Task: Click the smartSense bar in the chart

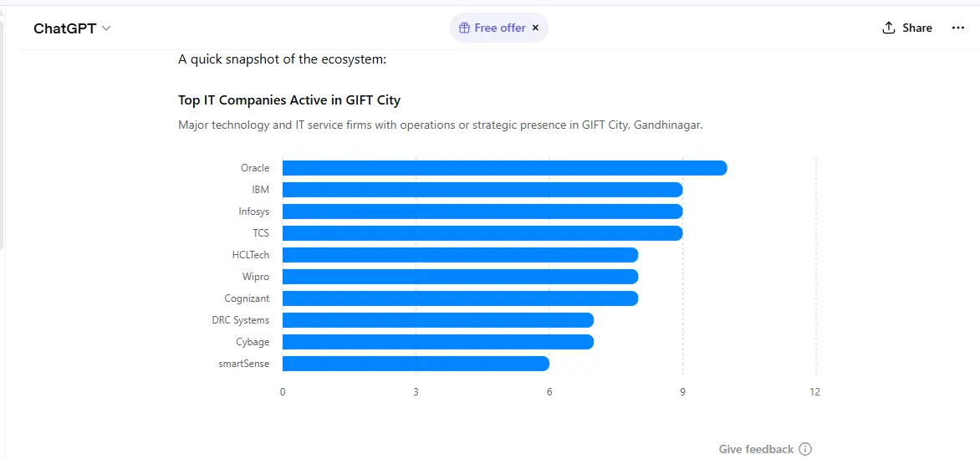Action: (x=416, y=364)
